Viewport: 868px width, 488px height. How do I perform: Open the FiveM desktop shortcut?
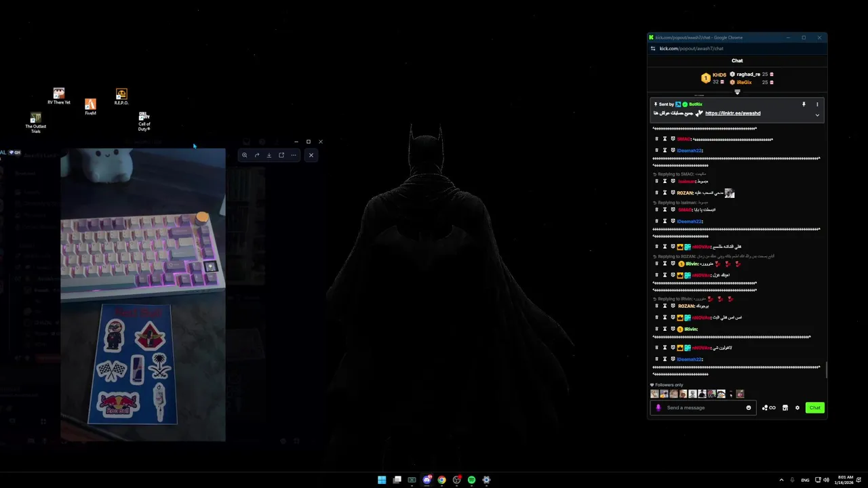click(x=90, y=106)
